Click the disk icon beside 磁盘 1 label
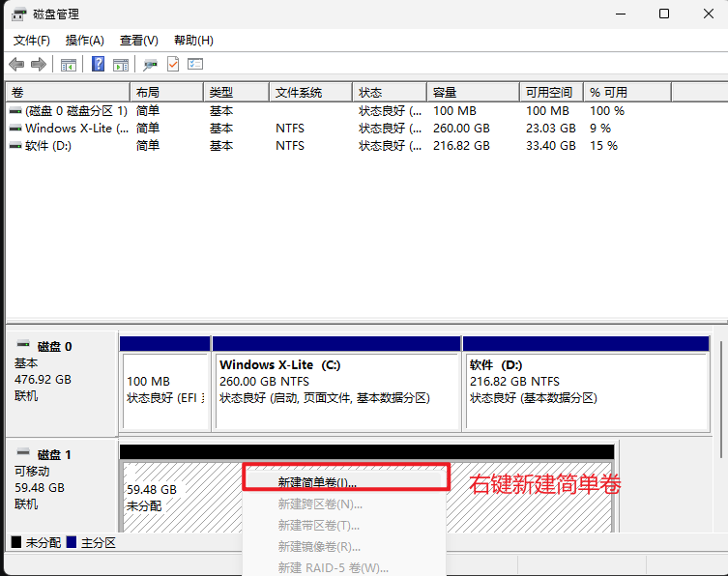This screenshot has height=576, width=728. [x=23, y=452]
